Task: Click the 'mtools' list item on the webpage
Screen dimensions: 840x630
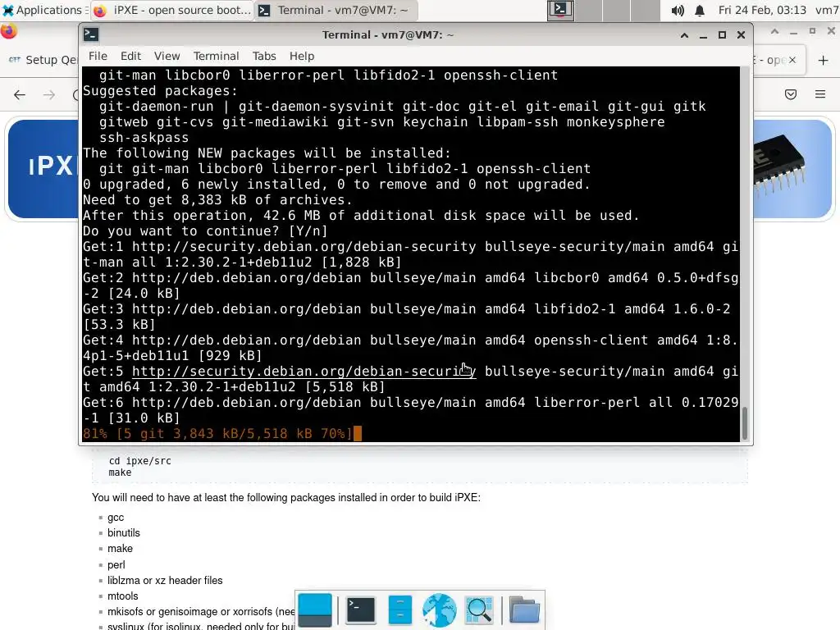Action: click(123, 596)
